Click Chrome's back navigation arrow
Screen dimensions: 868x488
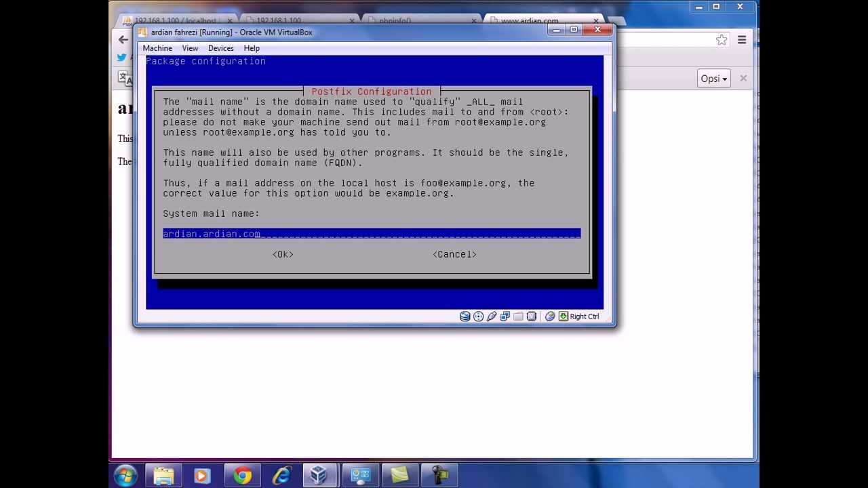123,40
